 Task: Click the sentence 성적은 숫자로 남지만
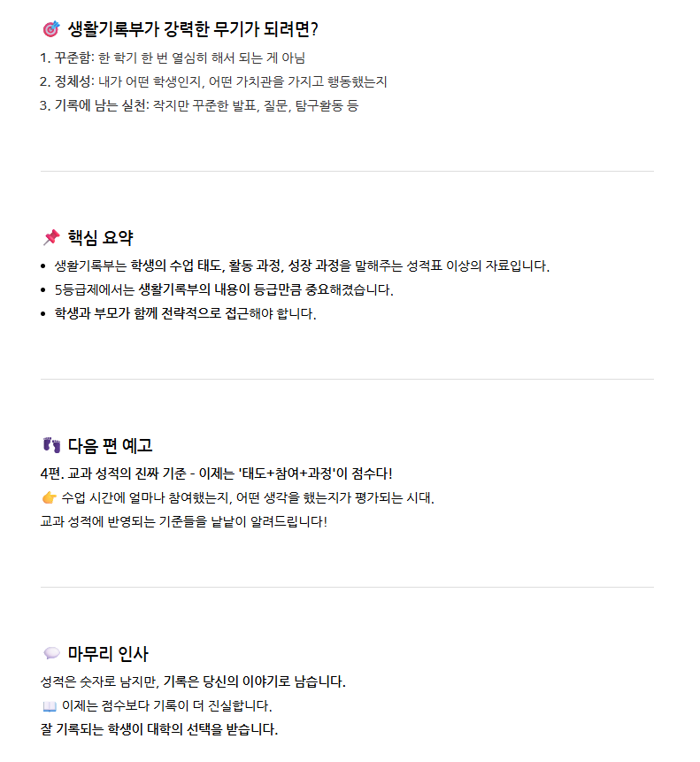click(x=193, y=681)
